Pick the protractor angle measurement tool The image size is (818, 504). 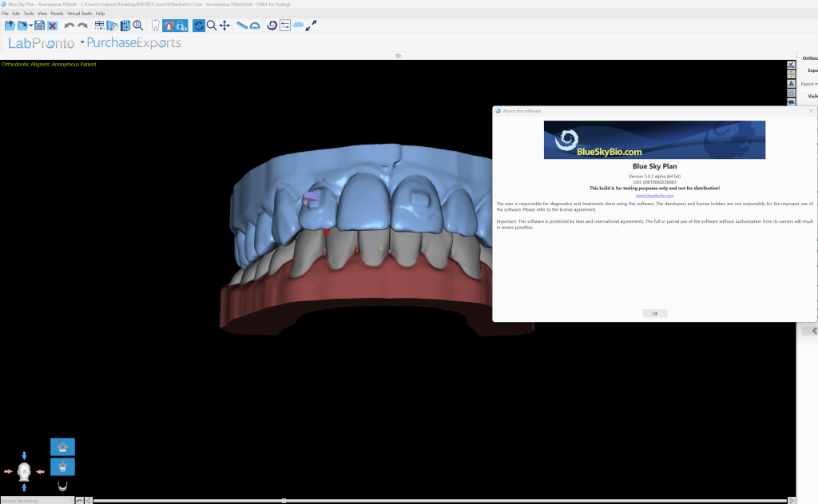(255, 26)
